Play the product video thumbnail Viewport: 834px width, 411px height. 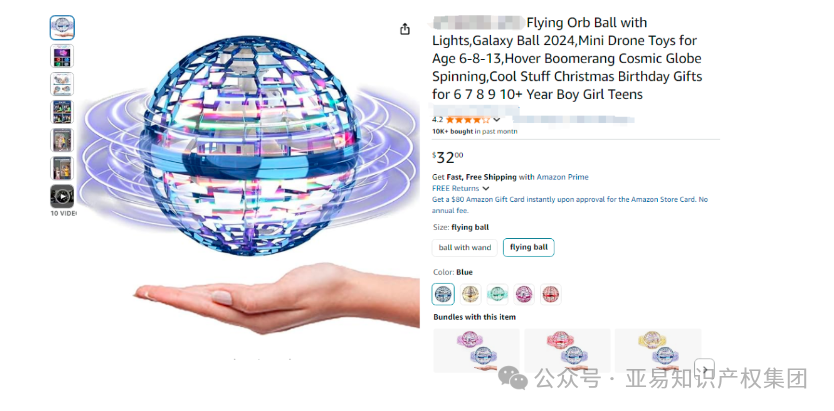62,197
